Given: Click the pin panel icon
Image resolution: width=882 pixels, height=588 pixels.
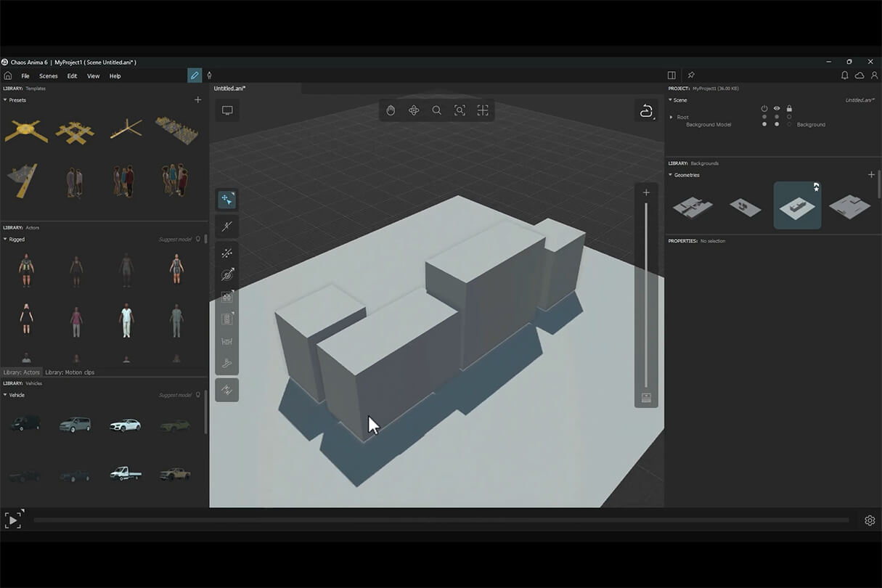Looking at the screenshot, I should [691, 75].
